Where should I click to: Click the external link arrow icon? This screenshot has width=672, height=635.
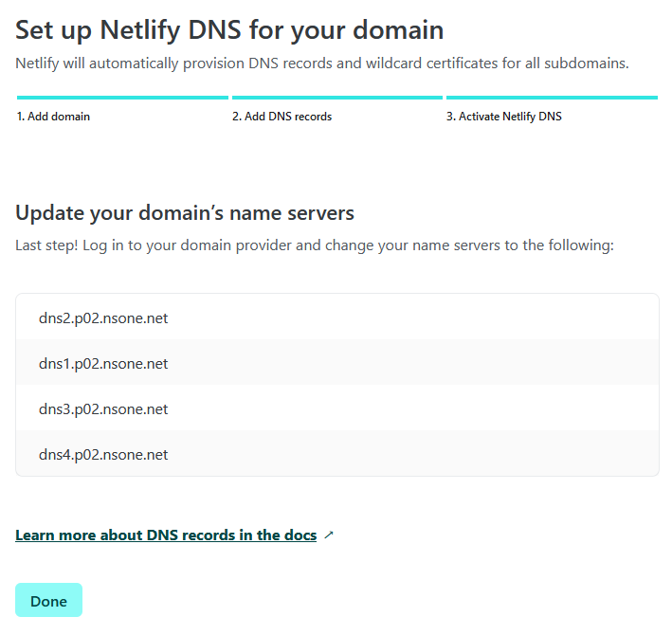(328, 535)
